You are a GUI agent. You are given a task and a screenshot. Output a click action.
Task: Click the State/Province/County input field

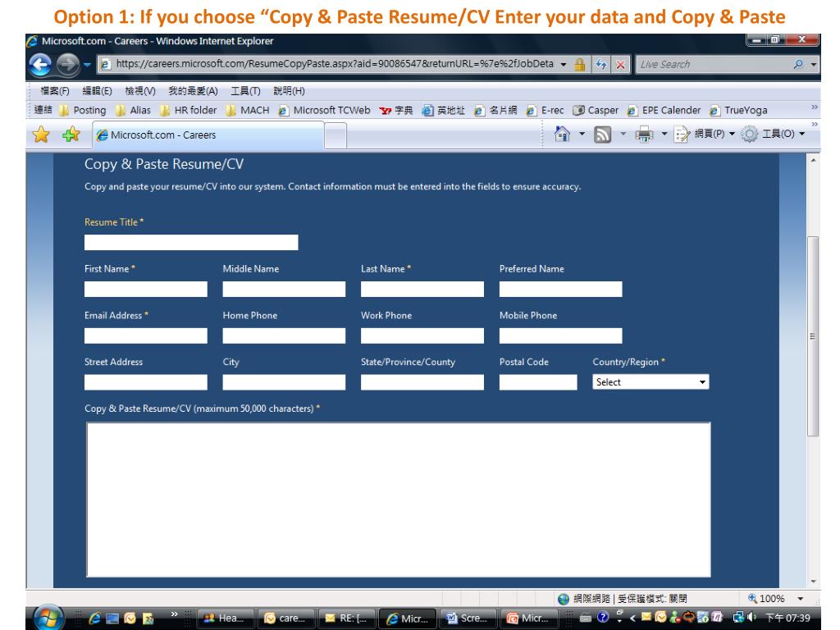click(422, 382)
